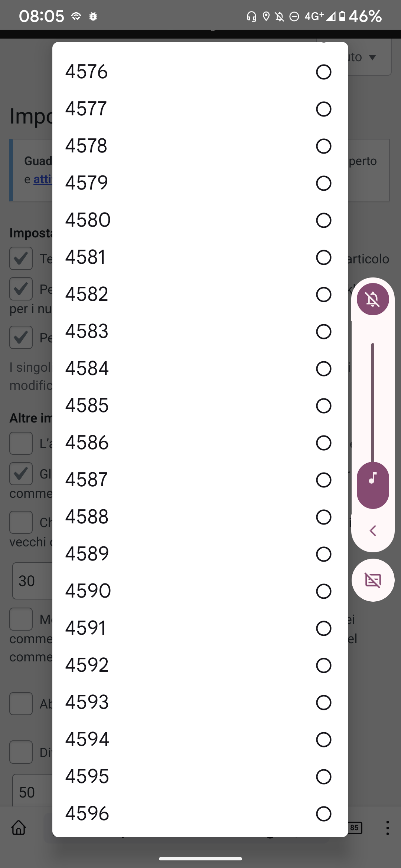Collapse volume panel with left chevron
Viewport: 401px width, 868px height.
click(373, 530)
